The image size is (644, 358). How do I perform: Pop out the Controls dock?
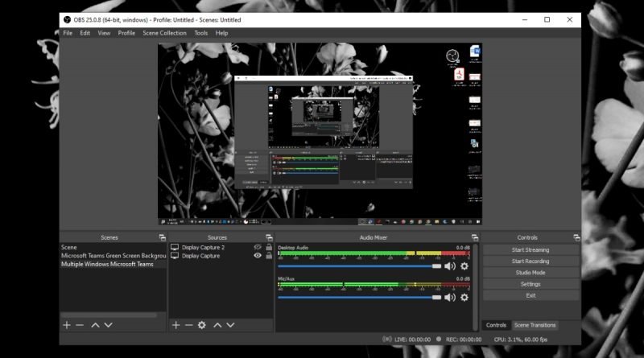point(576,237)
